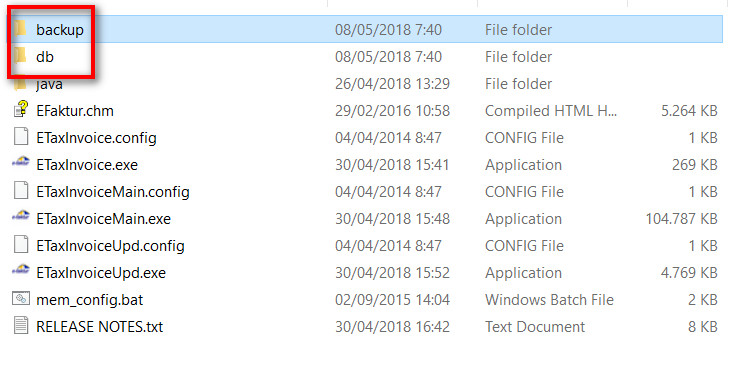
Task: Click the mem_config.bat file name
Action: 89,300
